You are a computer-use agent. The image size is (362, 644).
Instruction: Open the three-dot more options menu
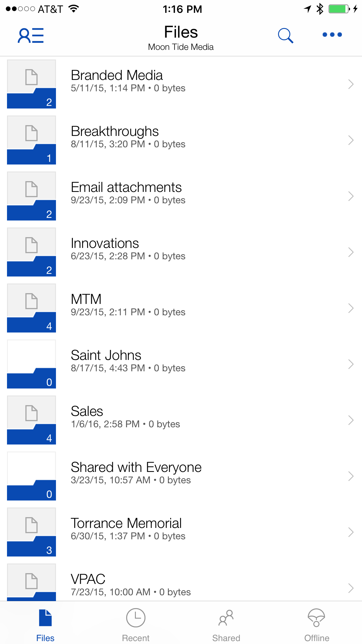(332, 35)
